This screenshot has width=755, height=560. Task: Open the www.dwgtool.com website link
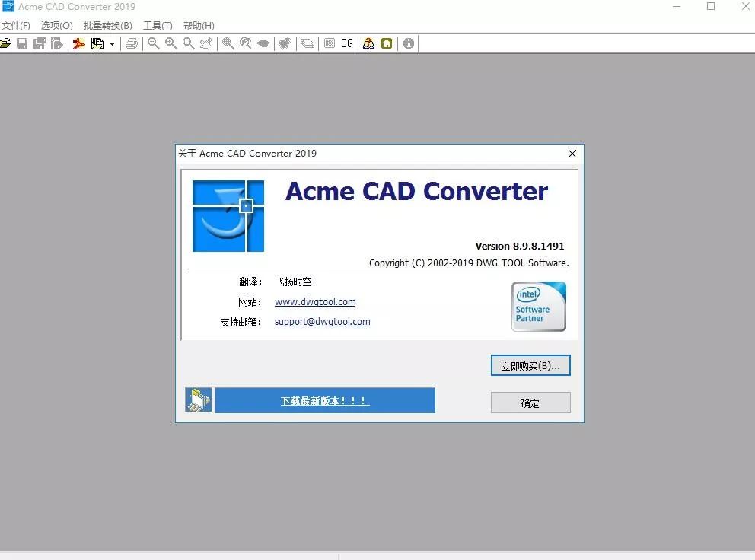(314, 301)
